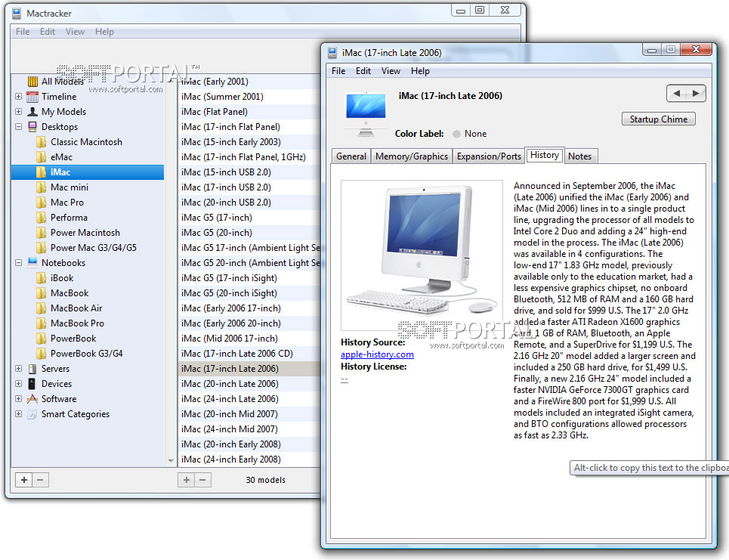Click the sidebar scrollbar down arrow
Screen dimensions: 729x560
click(171, 461)
